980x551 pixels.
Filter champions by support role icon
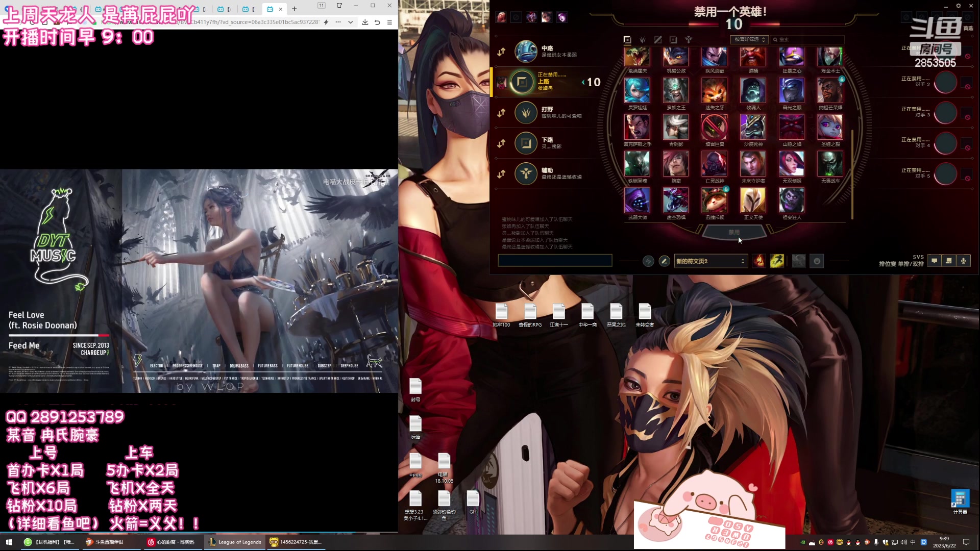(x=689, y=39)
